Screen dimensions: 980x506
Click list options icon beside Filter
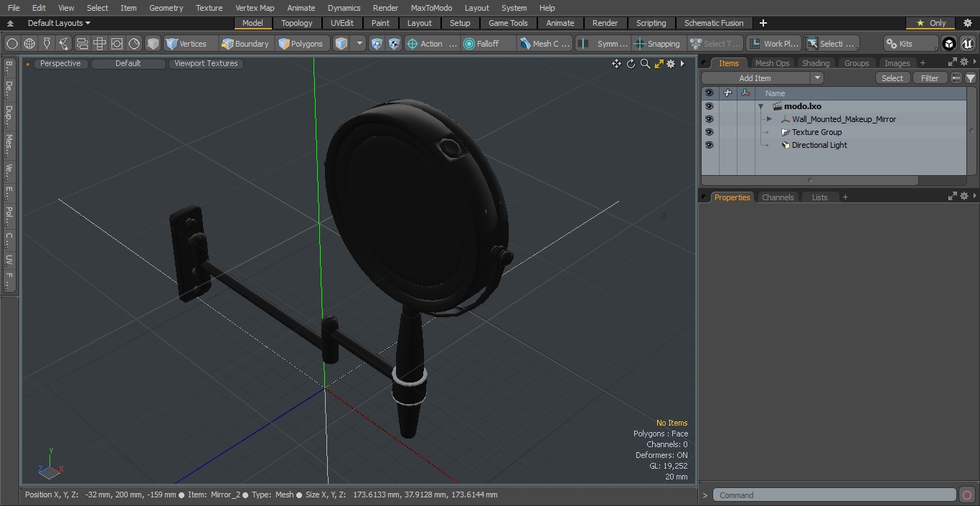(956, 78)
